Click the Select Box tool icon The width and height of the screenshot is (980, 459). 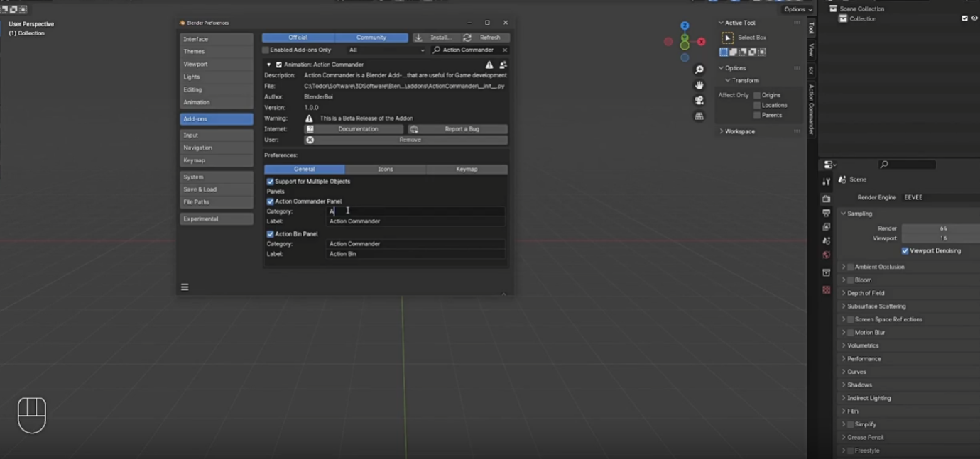pyautogui.click(x=728, y=38)
